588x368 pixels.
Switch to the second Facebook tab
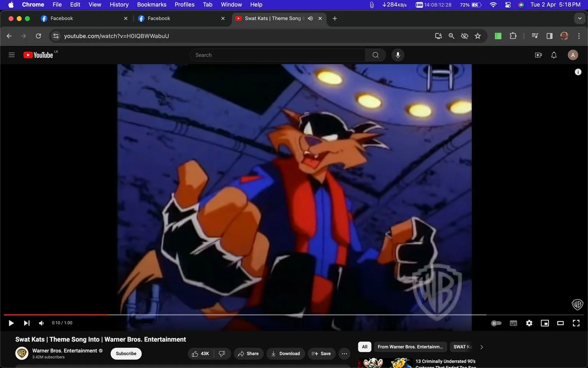click(x=181, y=18)
